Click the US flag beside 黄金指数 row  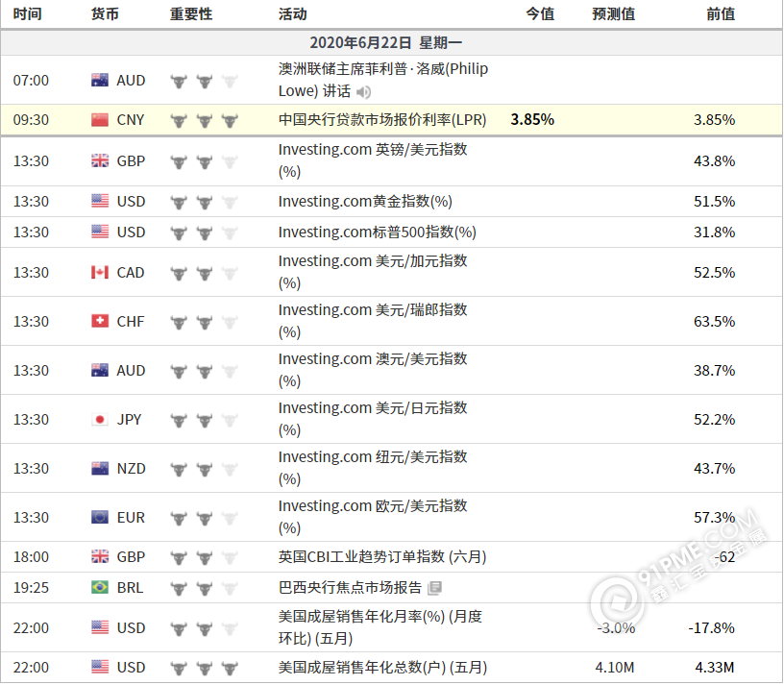[100, 201]
